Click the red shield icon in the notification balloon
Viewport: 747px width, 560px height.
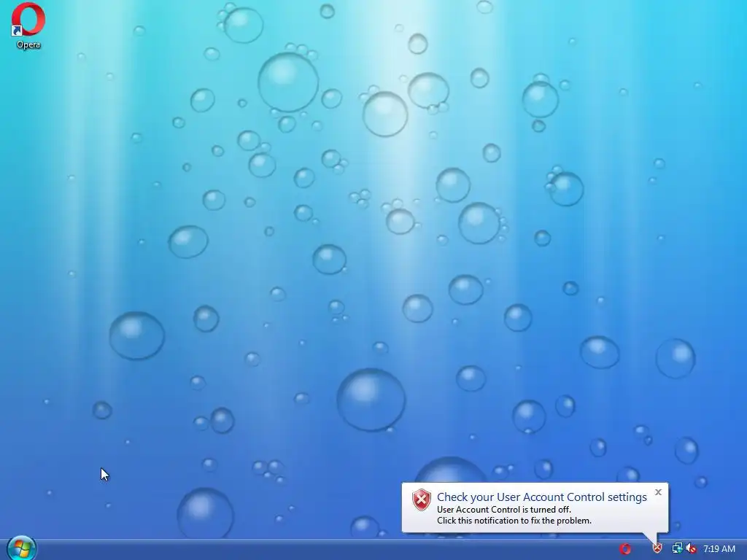click(421, 500)
